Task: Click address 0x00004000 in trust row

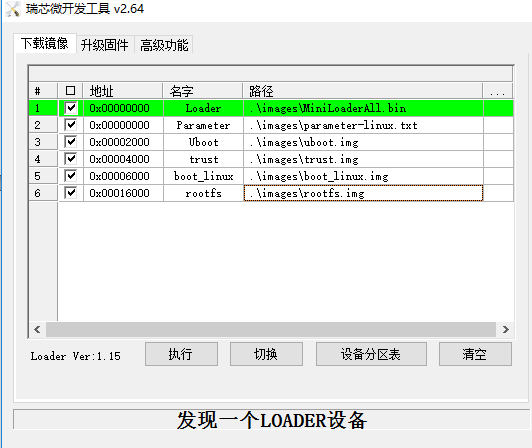Action: pos(124,159)
